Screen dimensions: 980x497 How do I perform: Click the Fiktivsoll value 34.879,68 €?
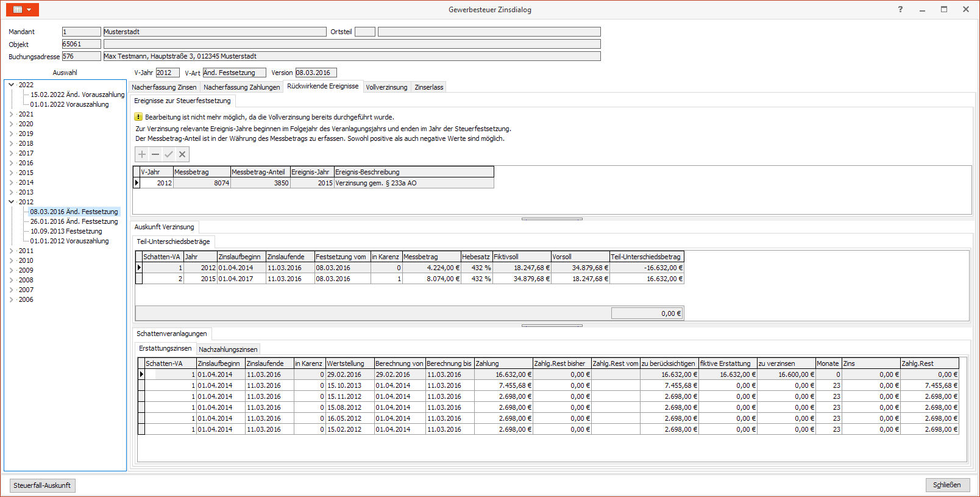522,279
